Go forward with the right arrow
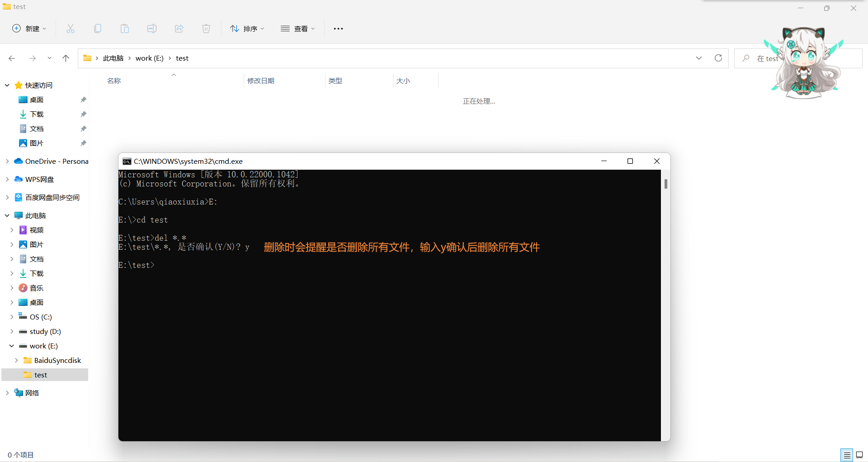Image resolution: width=868 pixels, height=462 pixels. (33, 58)
